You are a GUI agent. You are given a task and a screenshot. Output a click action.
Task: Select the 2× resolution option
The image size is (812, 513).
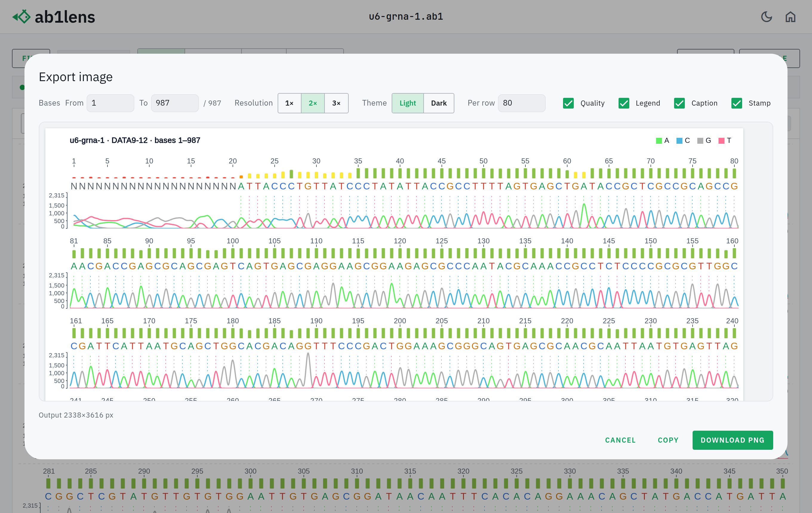(x=313, y=103)
